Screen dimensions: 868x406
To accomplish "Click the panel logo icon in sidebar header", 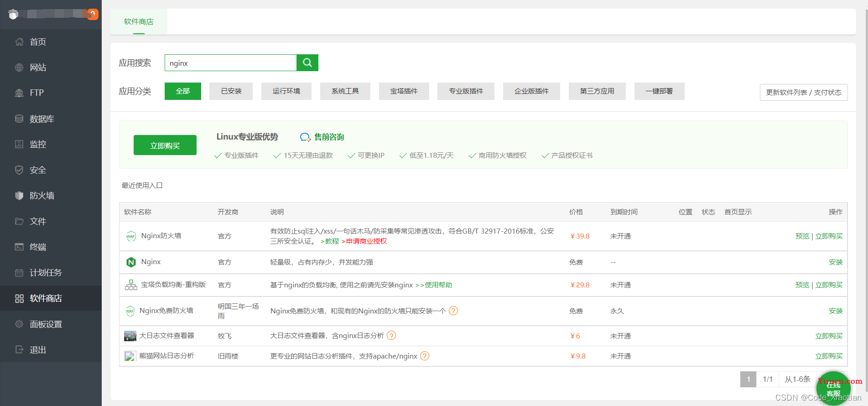I will pos(13,14).
